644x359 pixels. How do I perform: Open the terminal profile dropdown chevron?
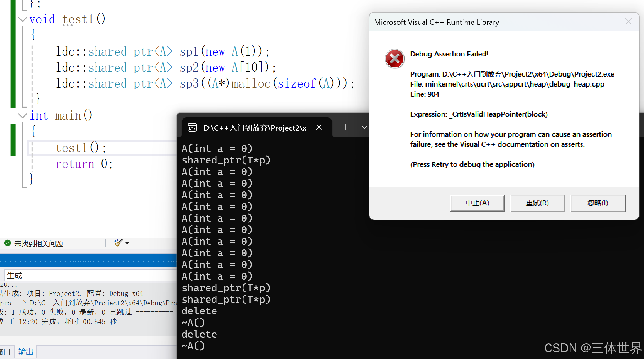(364, 127)
